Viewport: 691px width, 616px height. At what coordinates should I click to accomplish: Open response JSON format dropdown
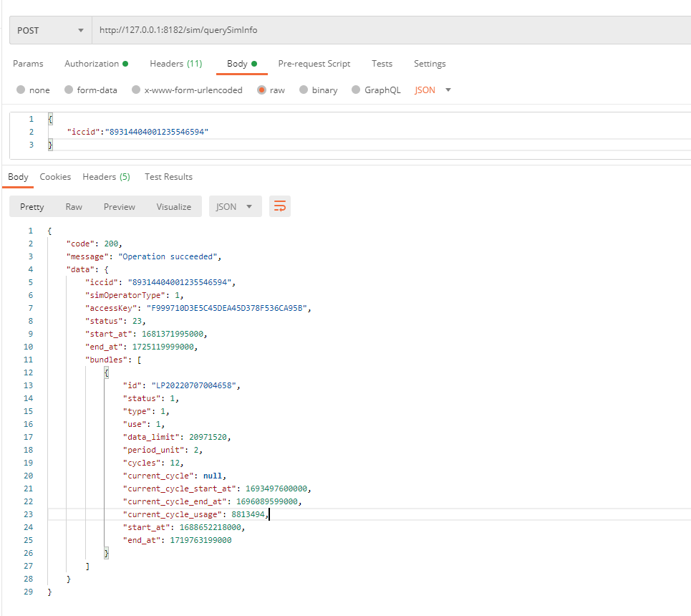[235, 207]
